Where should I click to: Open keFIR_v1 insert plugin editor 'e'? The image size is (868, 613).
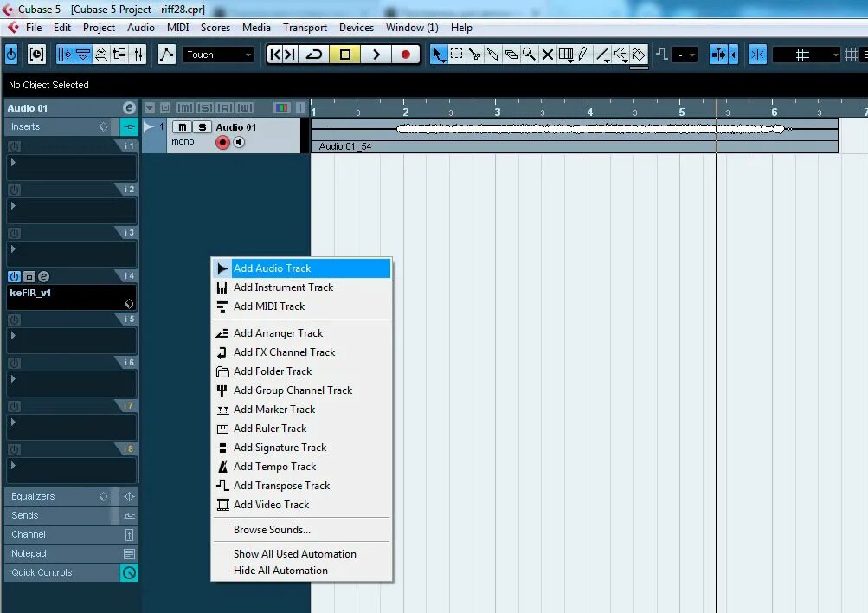pyautogui.click(x=44, y=276)
